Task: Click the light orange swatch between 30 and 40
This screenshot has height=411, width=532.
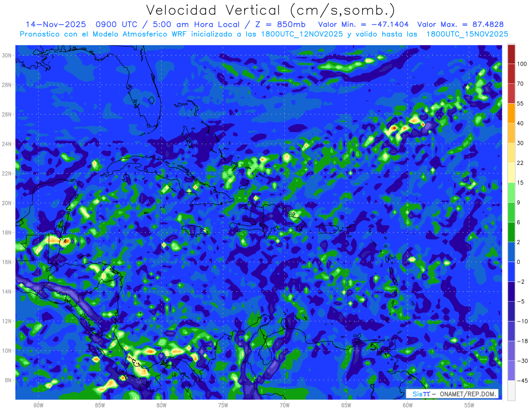Action: point(511,133)
